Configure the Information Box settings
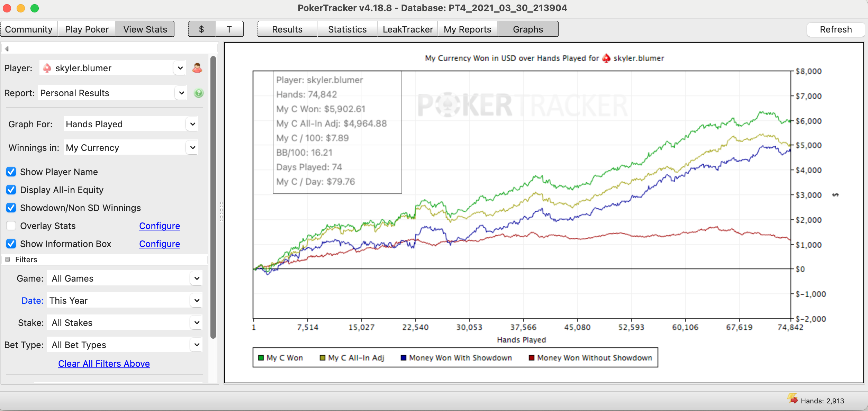This screenshot has height=411, width=868. (160, 244)
